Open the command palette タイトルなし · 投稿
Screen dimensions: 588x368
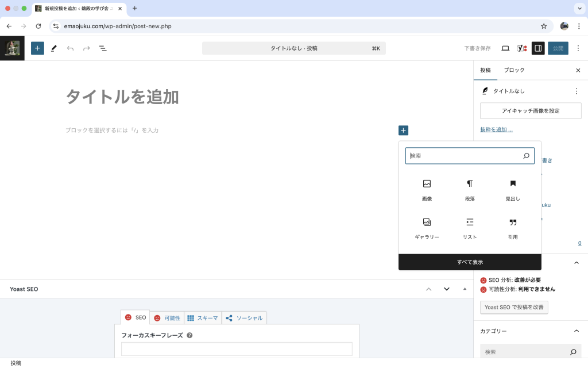point(293,48)
